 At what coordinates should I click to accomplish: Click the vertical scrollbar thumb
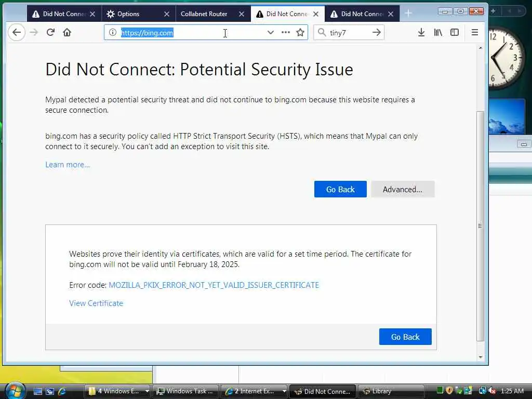(x=480, y=226)
